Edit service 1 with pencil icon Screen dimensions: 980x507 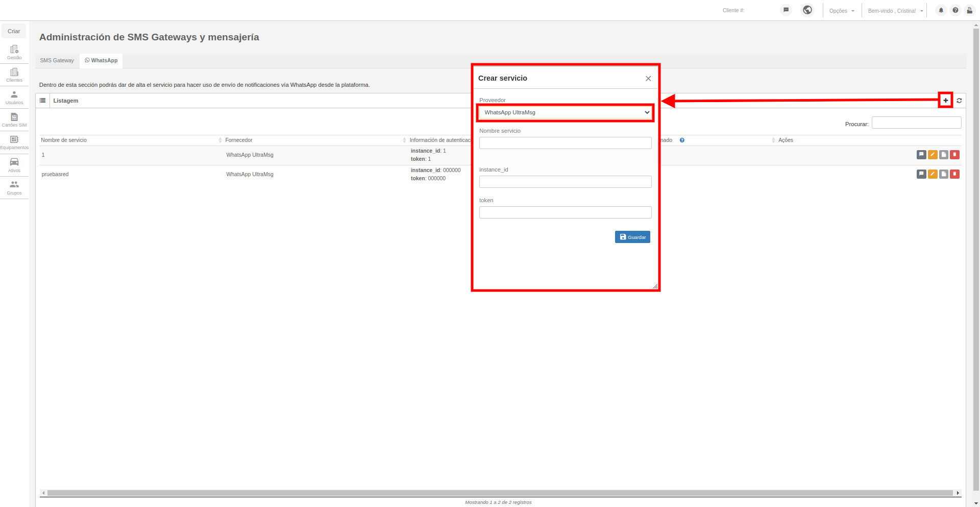(x=933, y=155)
